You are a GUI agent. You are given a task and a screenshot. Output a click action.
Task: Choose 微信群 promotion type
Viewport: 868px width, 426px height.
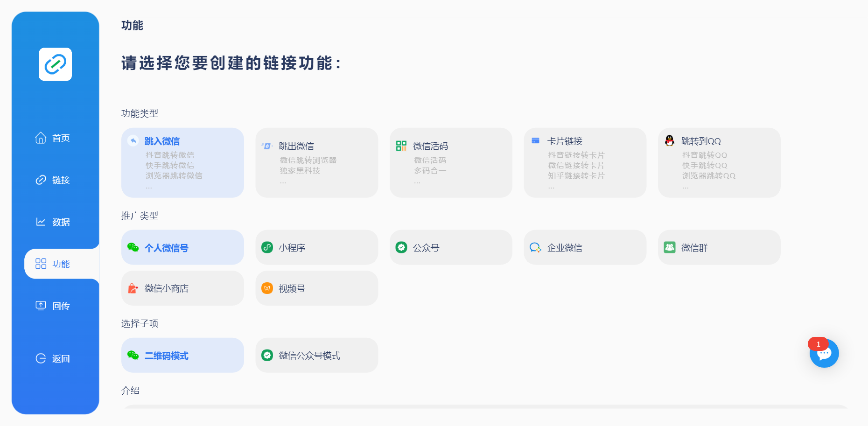pyautogui.click(x=719, y=247)
